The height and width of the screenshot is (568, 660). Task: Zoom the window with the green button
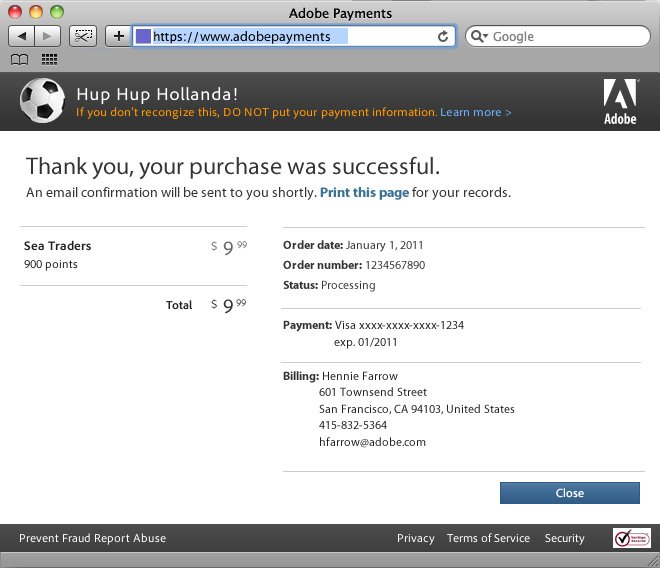point(57,12)
